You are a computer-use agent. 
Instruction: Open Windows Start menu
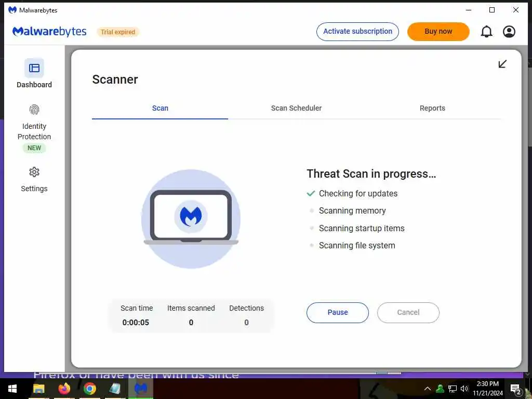(x=12, y=389)
